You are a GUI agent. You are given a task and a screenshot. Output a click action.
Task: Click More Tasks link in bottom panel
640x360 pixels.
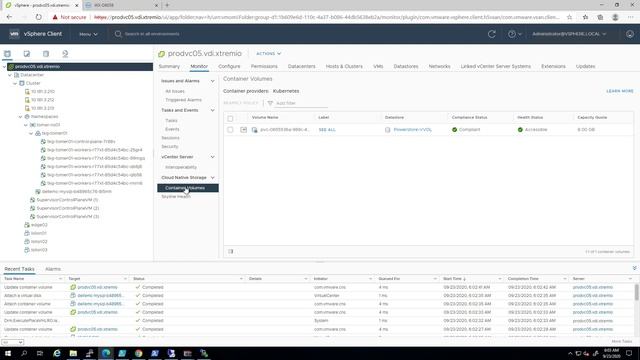tap(622, 341)
